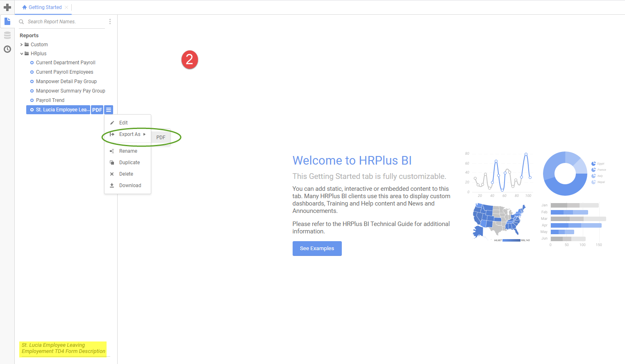The width and height of the screenshot is (625, 364).
Task: Open the data sources database icon
Action: pyautogui.click(x=7, y=35)
